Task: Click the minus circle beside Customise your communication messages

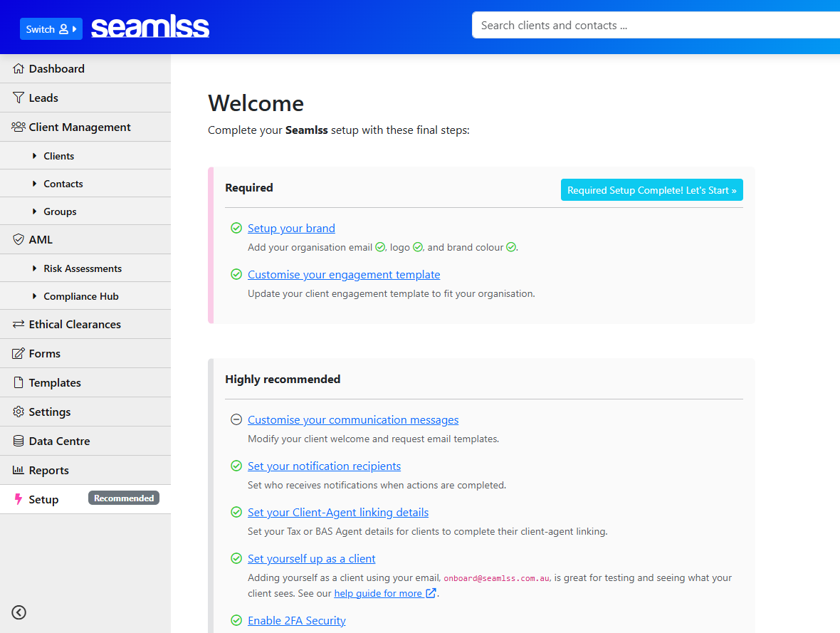Action: pos(236,419)
